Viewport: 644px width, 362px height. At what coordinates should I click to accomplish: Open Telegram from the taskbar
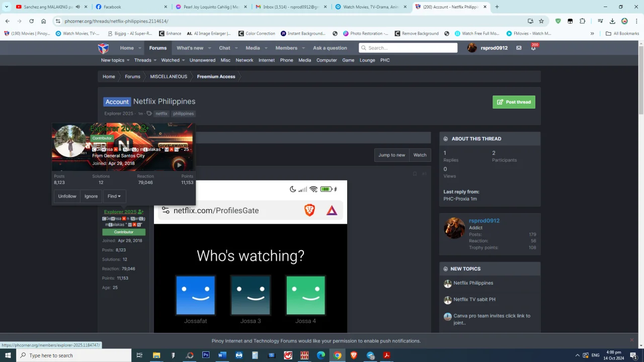tap(370, 355)
